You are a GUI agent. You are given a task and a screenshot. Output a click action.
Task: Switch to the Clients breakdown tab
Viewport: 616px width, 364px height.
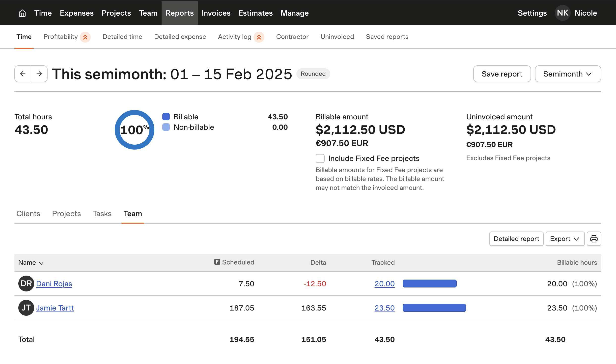click(x=28, y=214)
